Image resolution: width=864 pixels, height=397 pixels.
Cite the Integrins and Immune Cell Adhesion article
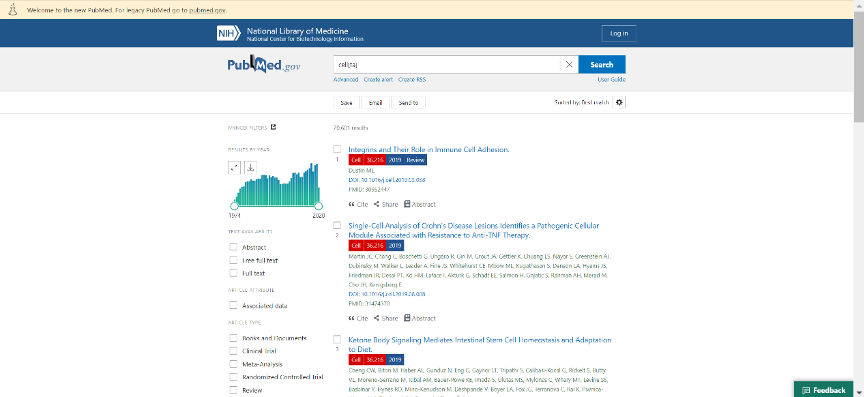(358, 204)
